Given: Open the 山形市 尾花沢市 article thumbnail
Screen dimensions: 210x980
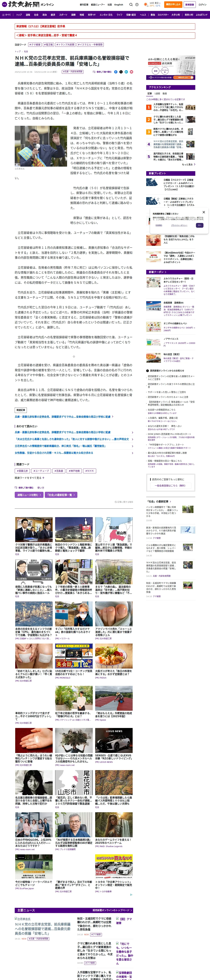Looking at the screenshot, I should (x=74, y=782).
